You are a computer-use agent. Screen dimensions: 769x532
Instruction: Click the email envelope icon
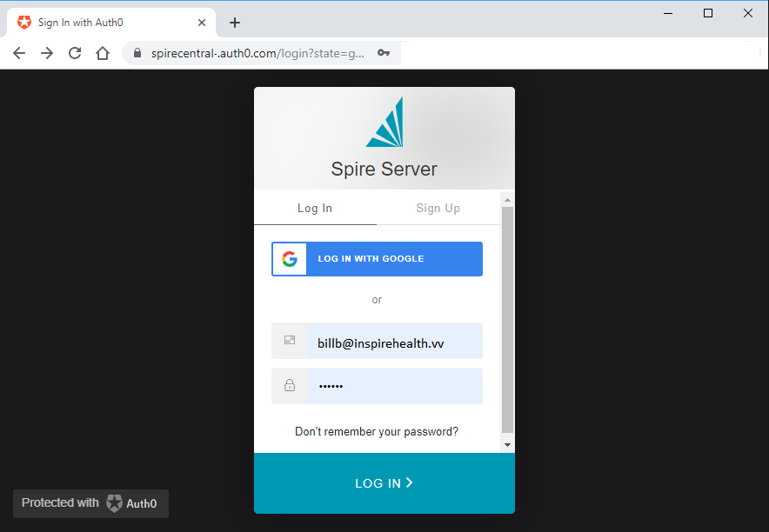pos(290,340)
